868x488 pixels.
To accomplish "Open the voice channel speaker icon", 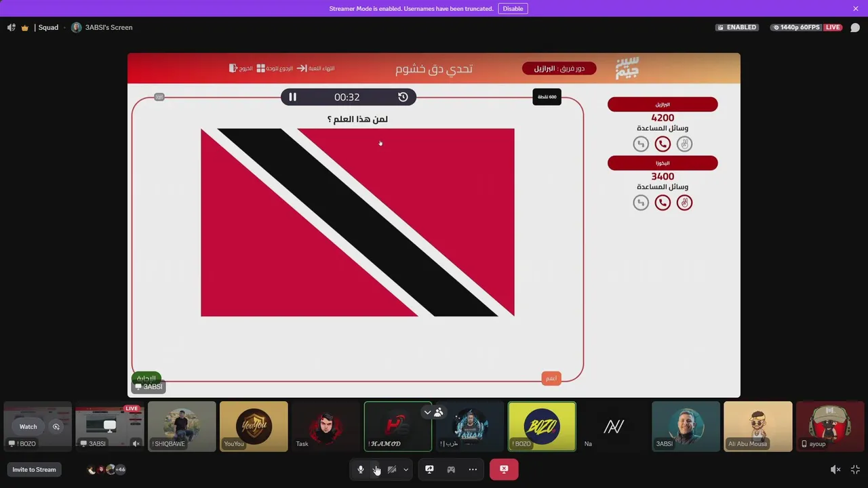I will 11,28.
